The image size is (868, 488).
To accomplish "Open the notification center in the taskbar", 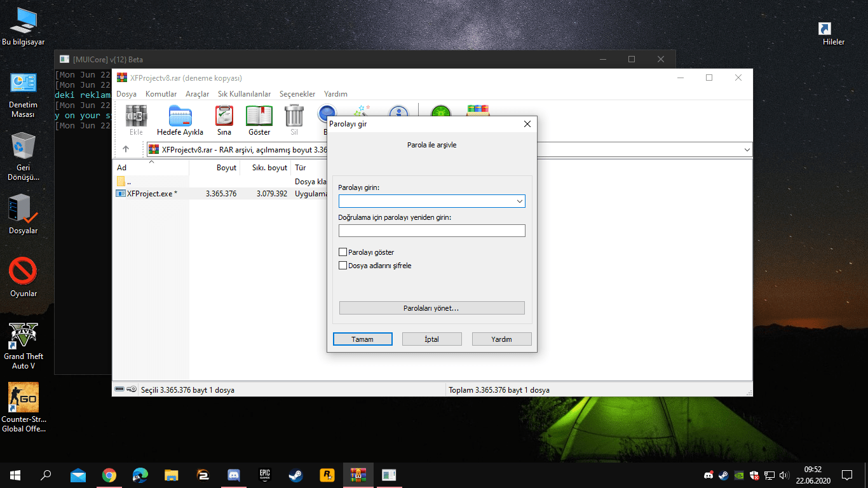I will [x=847, y=475].
